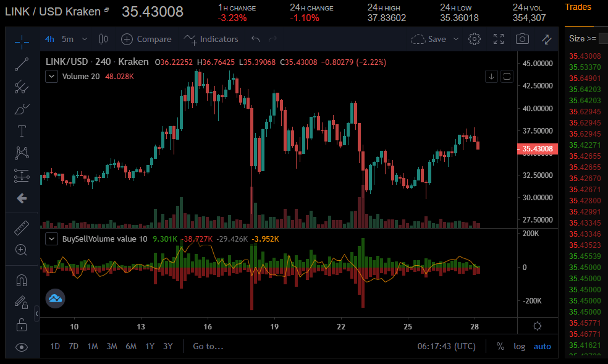Screen dimensions: 608x364
Task: Collapse the Volume indicator legend
Action: tap(51, 77)
